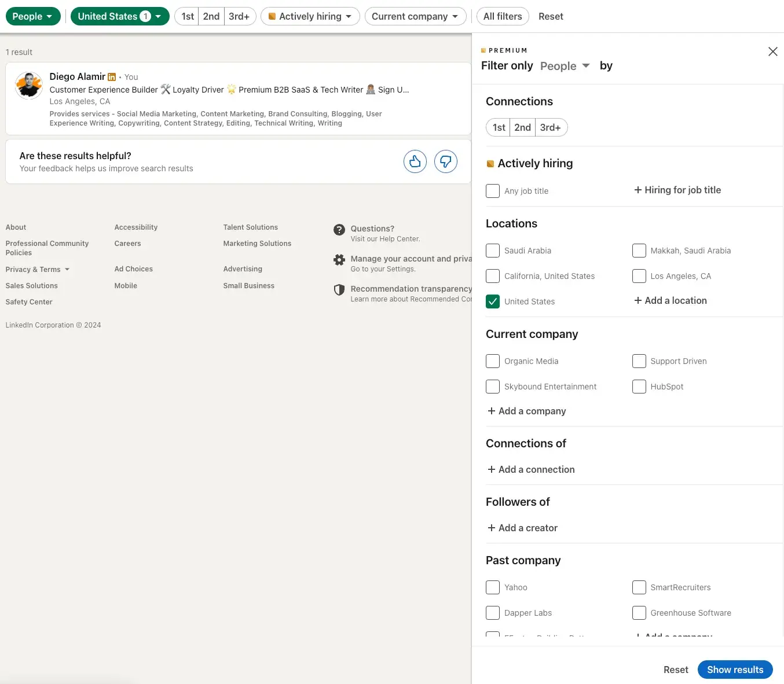The image size is (784, 684).
Task: Open the Talent Solutions footer link
Action: pos(251,227)
